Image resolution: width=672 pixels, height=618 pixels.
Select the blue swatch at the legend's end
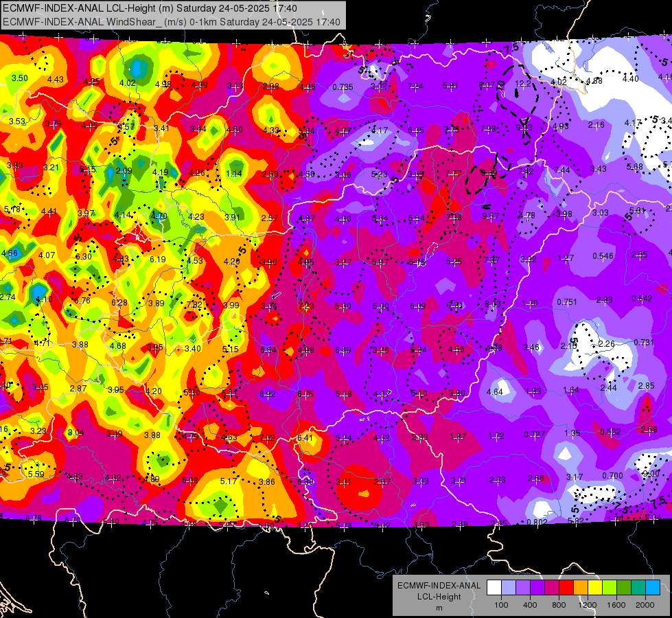pyautogui.click(x=653, y=588)
